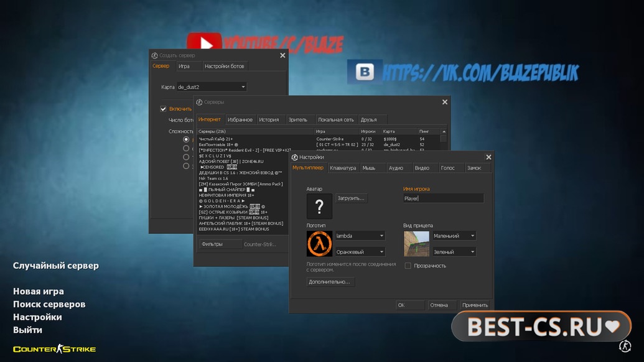The height and width of the screenshot is (362, 644).
Task: Click the scroll-up arrow in the server list
Action: click(444, 131)
